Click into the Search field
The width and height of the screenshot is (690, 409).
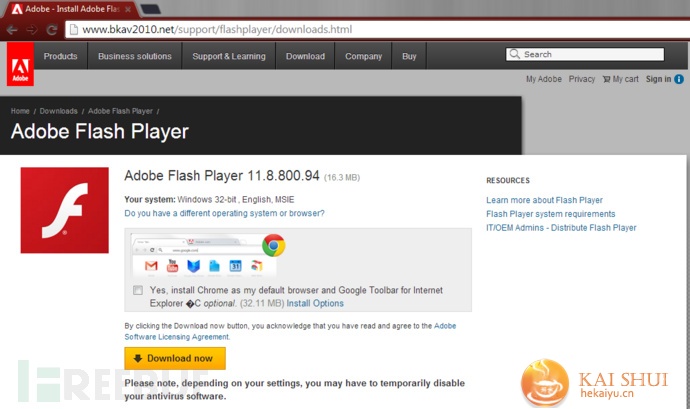(x=585, y=54)
